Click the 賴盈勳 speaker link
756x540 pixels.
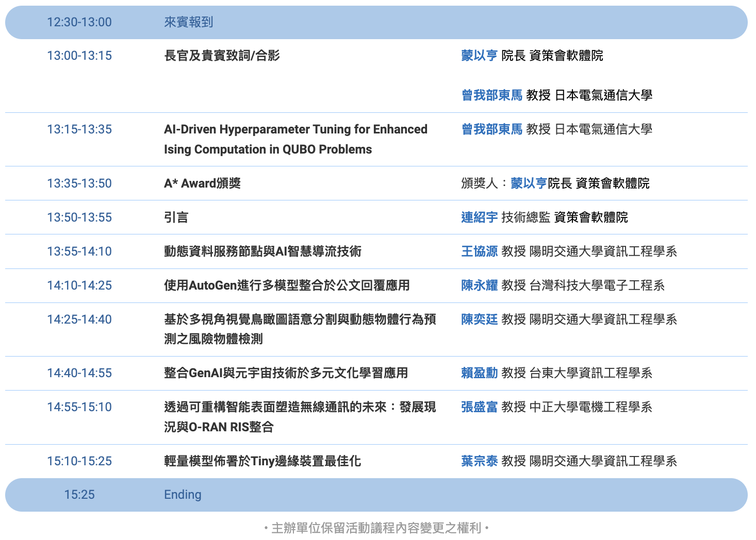point(479,373)
